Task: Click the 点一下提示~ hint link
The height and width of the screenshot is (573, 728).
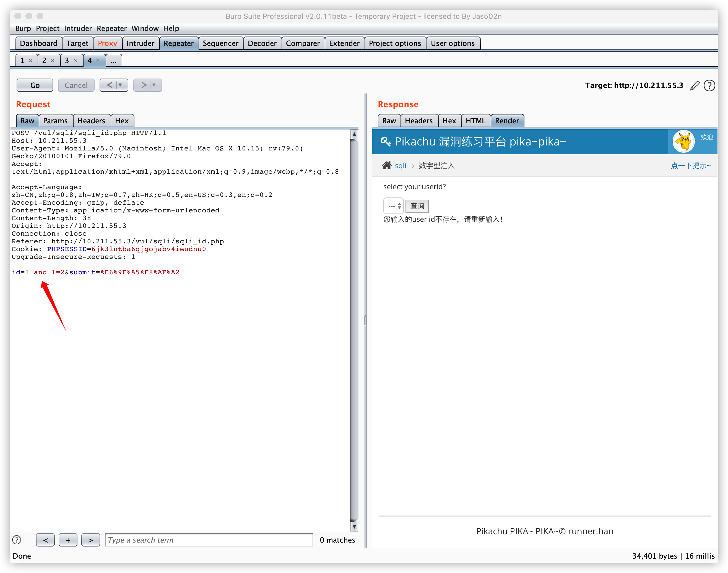Action: click(690, 166)
